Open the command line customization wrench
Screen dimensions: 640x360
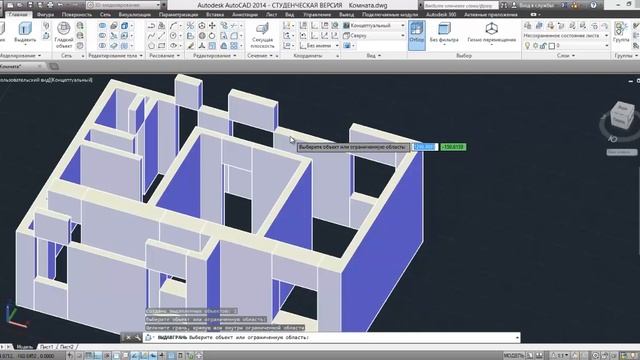click(137, 338)
